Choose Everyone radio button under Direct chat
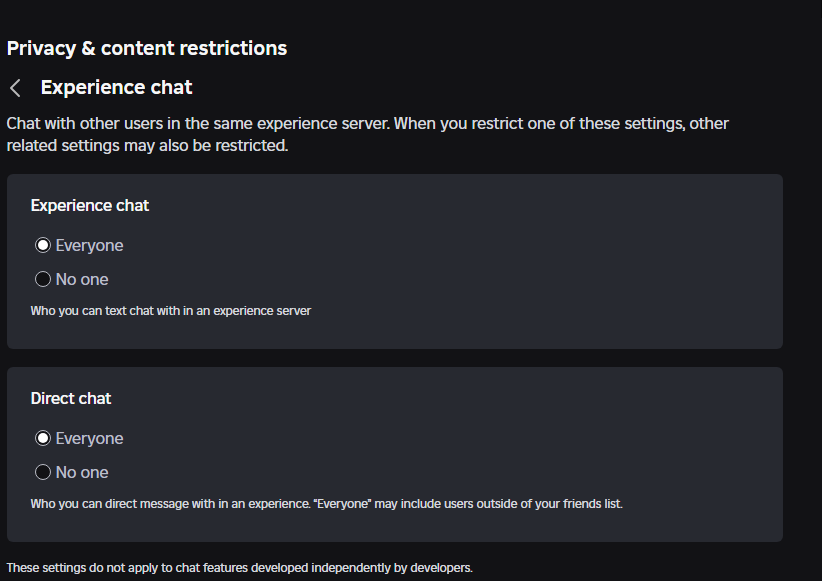 pyautogui.click(x=43, y=439)
